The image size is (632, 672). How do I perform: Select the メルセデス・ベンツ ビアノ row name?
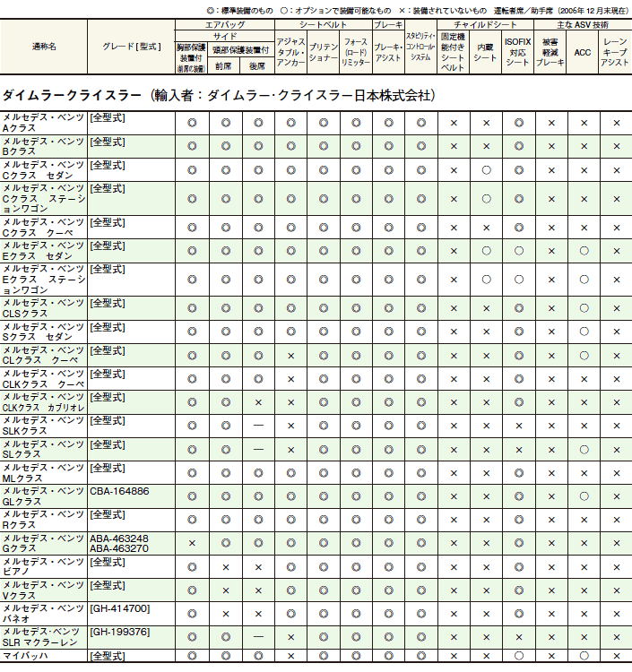click(x=43, y=567)
